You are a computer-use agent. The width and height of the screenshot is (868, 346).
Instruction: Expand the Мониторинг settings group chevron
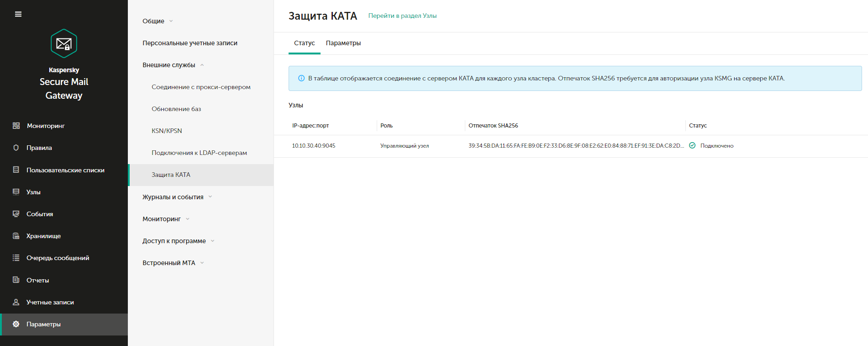pyautogui.click(x=188, y=219)
